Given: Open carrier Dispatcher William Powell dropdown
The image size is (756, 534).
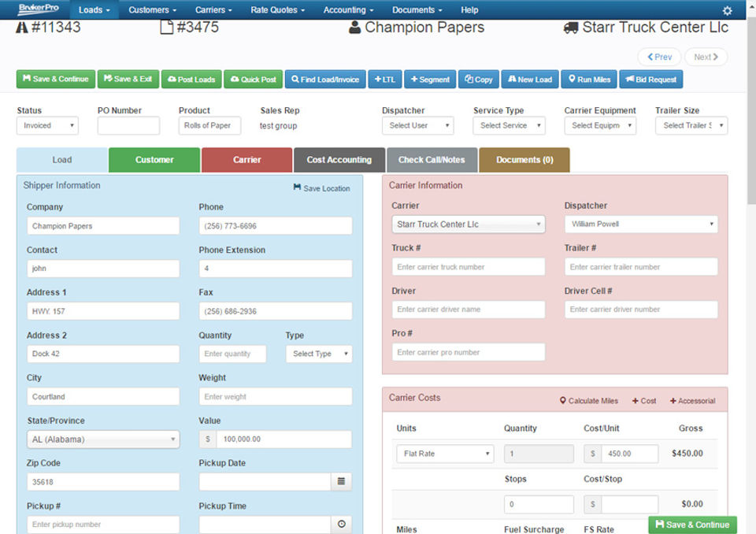Looking at the screenshot, I should click(641, 224).
